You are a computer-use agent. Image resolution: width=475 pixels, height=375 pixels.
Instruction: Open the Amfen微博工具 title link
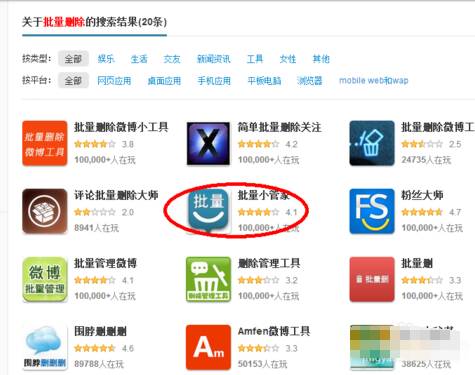pos(274,331)
